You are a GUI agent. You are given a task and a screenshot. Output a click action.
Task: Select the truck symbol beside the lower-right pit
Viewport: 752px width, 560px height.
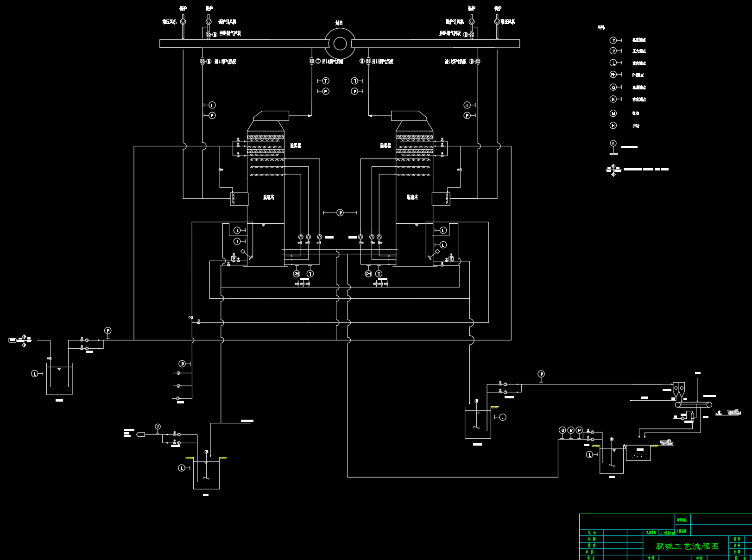(667, 442)
